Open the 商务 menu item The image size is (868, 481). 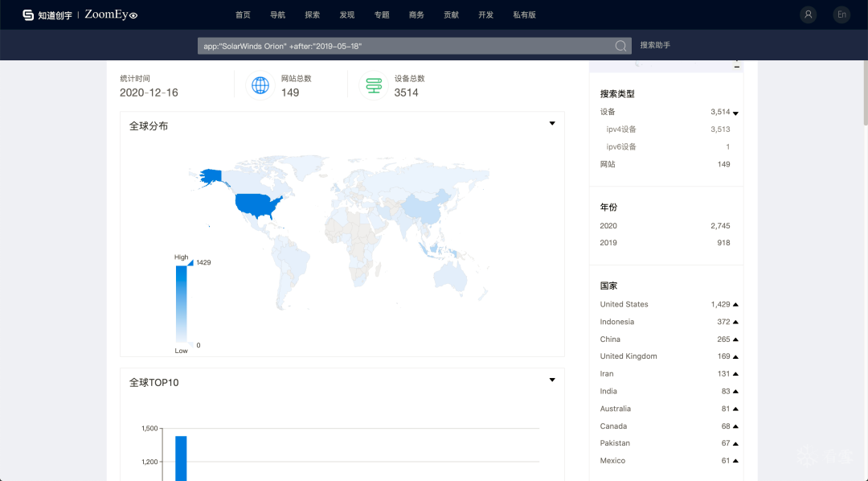click(416, 15)
